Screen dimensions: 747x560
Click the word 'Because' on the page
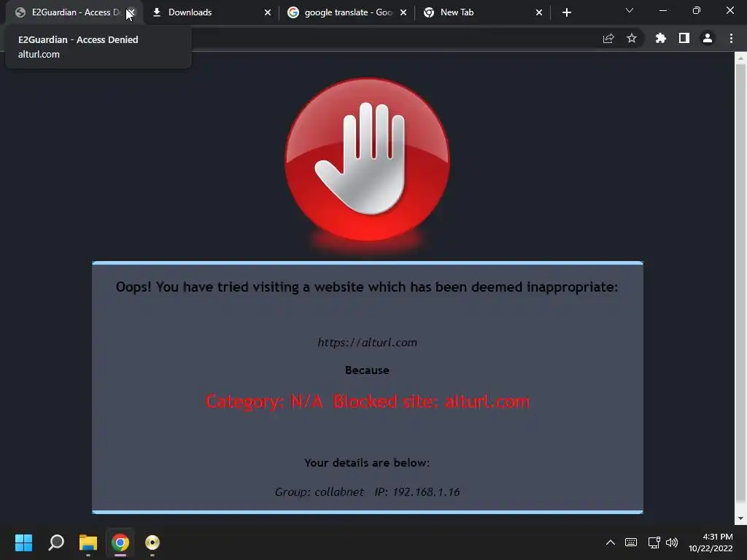368,370
